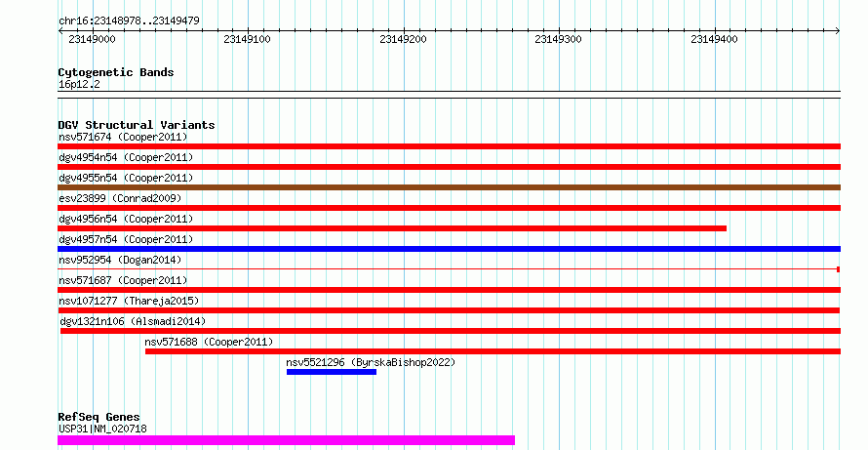Select the brown bar for dgv4955n54

449,187
